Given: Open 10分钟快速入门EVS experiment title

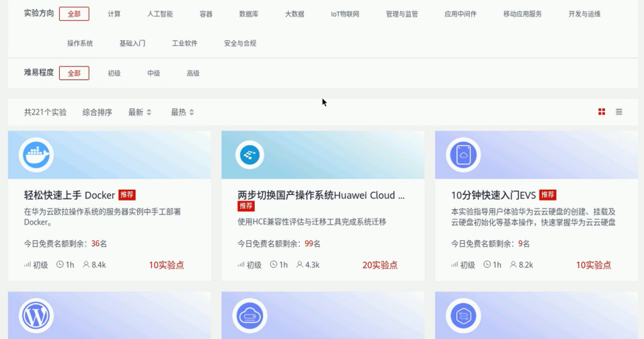Looking at the screenshot, I should (493, 195).
